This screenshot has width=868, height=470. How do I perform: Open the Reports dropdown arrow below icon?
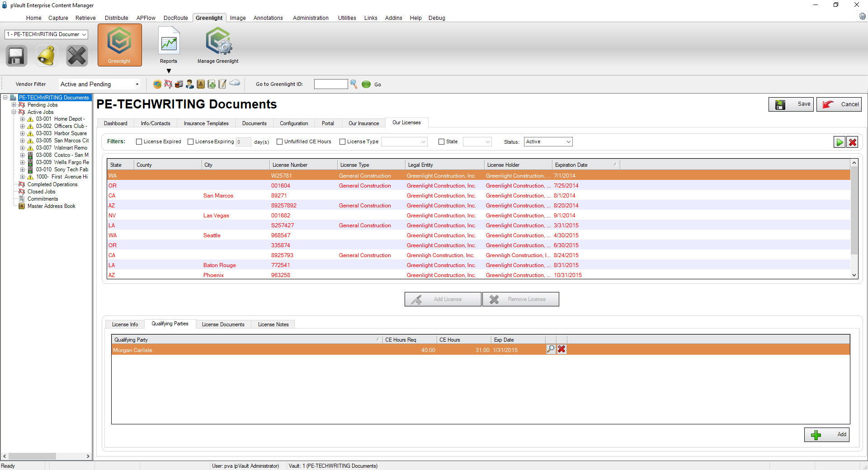(169, 71)
